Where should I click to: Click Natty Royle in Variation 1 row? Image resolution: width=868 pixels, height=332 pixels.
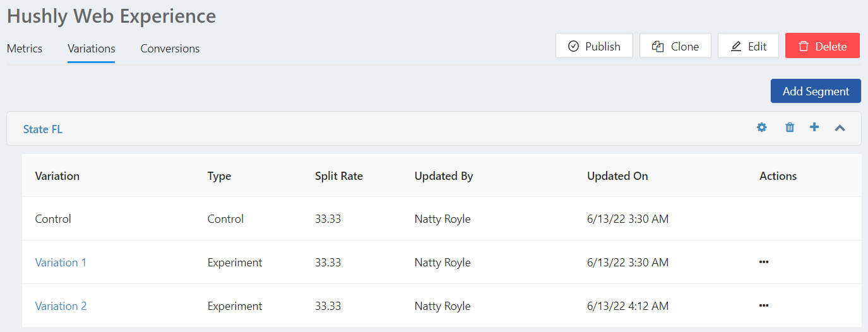443,263
